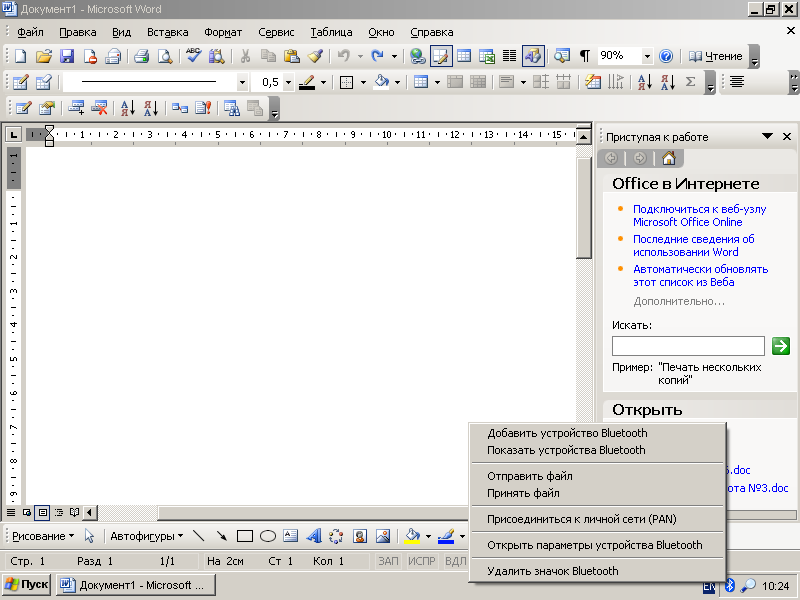Toggle ЗАП indicator in status bar
This screenshot has height=600, width=800.
coord(388,561)
